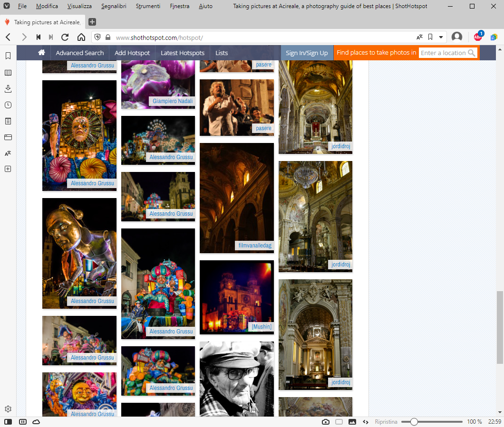Toggle image loading in status bar
Viewport: 504px width, 427px height.
point(352,422)
